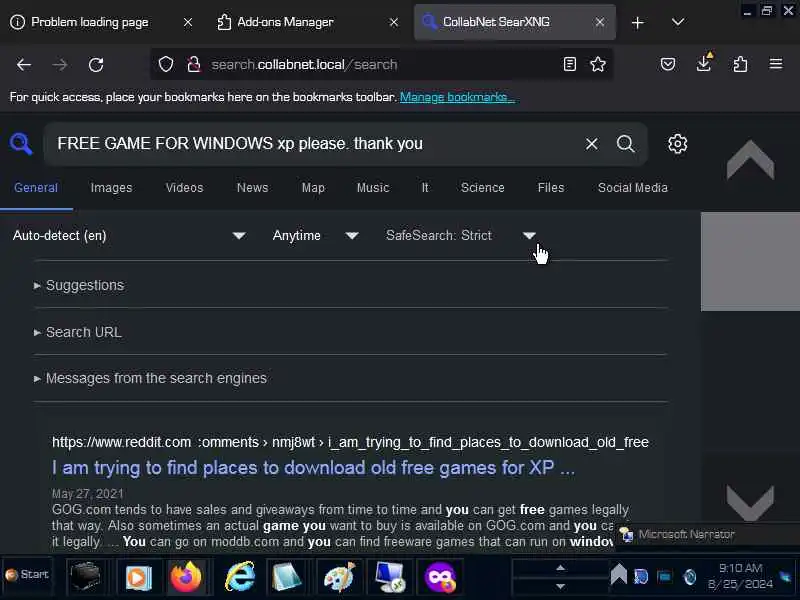Click the SearXNG logo magnifier icon
Screen dimensions: 800x600
pos(20,143)
